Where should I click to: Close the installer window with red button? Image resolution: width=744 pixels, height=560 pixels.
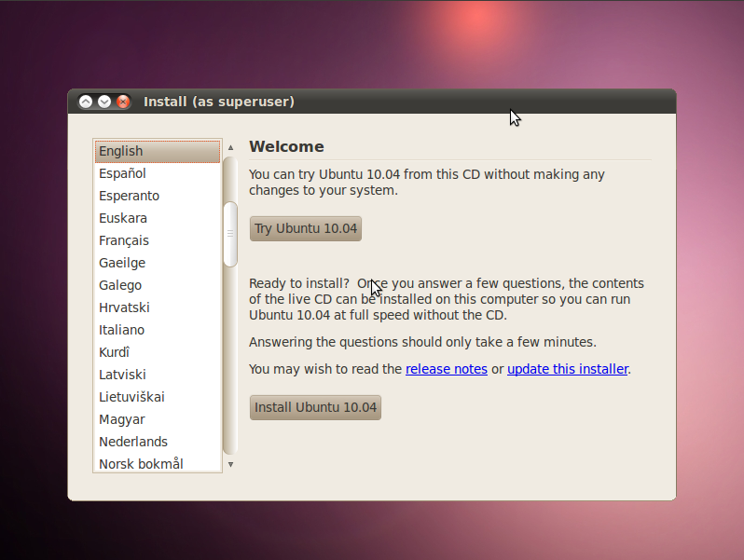click(x=123, y=102)
